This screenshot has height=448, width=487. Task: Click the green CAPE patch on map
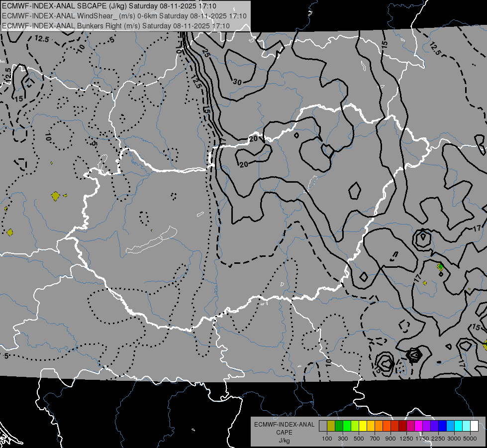tap(440, 266)
